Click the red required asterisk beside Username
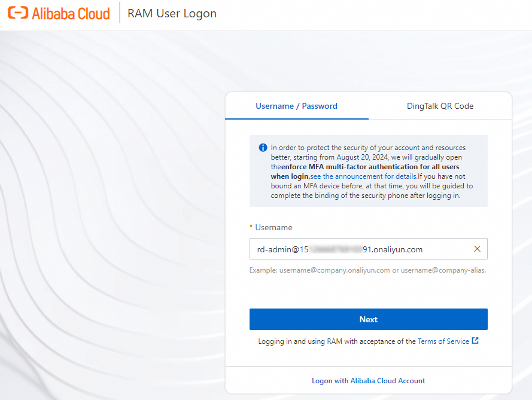 point(251,228)
